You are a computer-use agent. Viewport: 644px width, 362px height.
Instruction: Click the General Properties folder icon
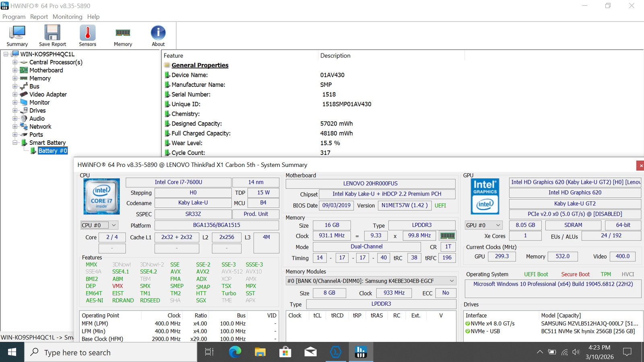click(167, 65)
